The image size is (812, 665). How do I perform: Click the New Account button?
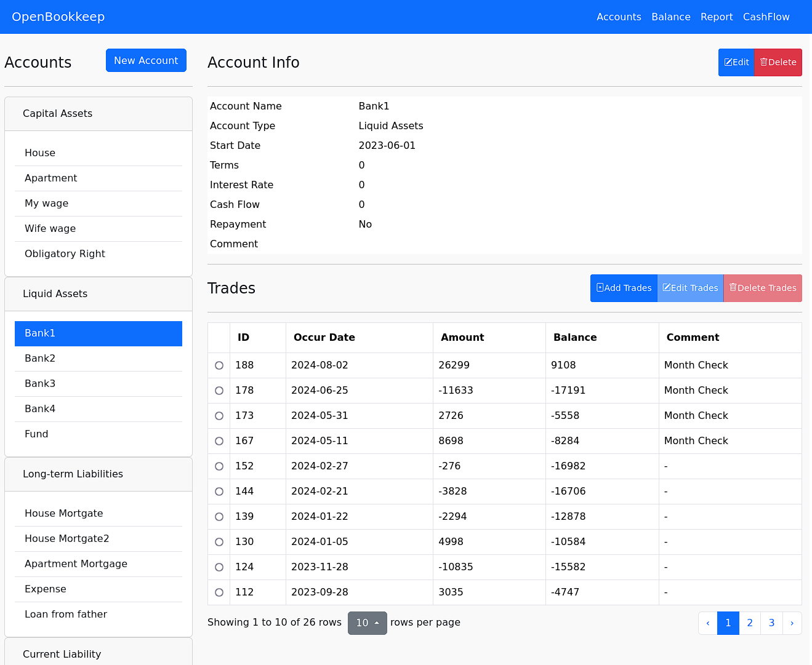point(146,60)
